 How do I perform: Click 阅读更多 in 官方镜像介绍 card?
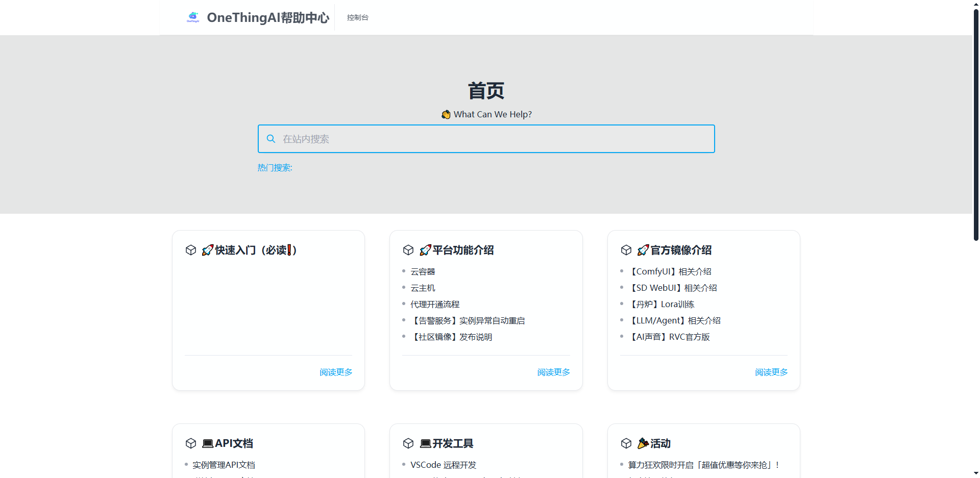[x=771, y=372]
